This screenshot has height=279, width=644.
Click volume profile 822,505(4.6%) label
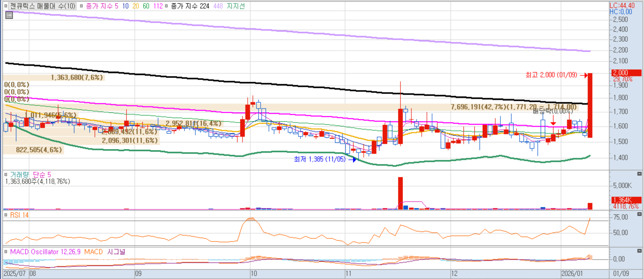click(x=39, y=150)
